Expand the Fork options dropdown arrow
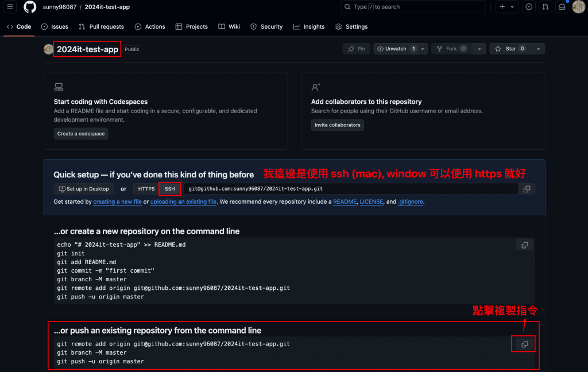Viewport: 588px width, 372px height. click(479, 49)
